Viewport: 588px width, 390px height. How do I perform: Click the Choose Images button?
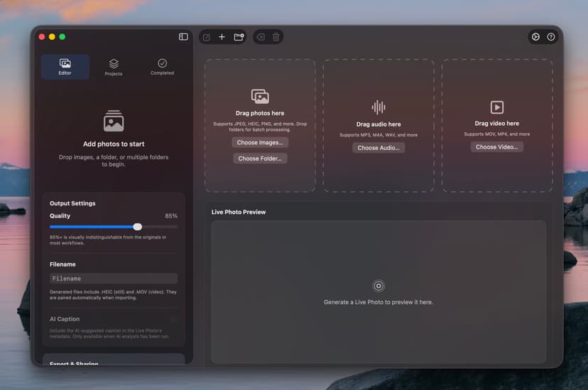(260, 142)
